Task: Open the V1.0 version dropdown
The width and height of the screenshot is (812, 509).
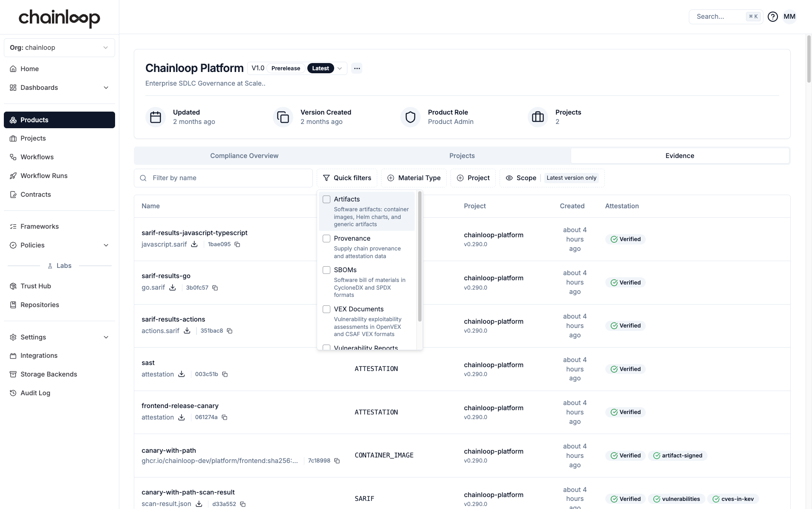Action: pyautogui.click(x=297, y=68)
